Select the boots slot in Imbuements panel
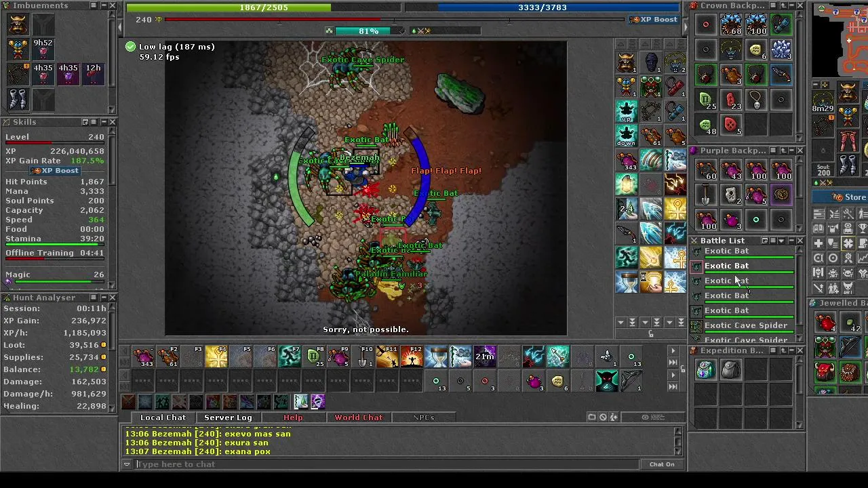This screenshot has width=868, height=488. 18,99
